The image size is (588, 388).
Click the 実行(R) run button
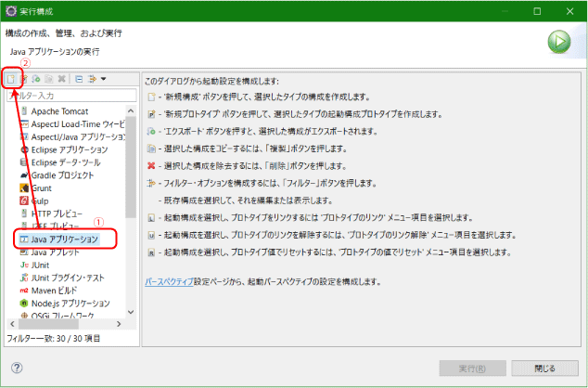pos(472,369)
